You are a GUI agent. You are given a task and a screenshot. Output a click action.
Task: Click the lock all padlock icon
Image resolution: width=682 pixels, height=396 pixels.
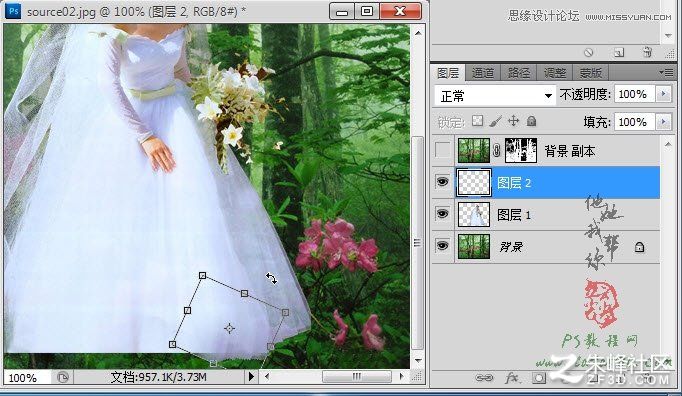click(x=531, y=121)
